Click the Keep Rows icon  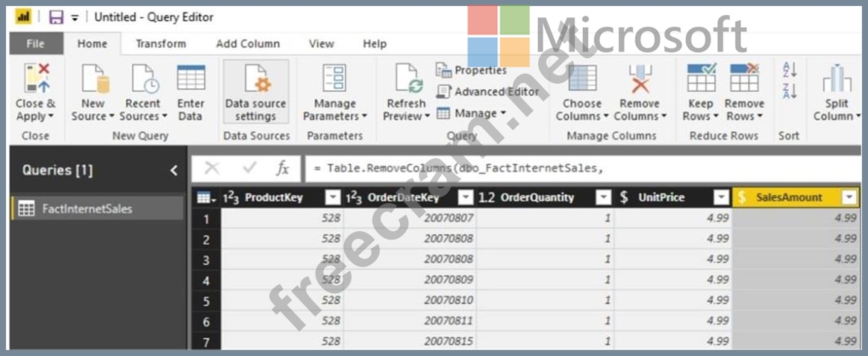pos(702,78)
